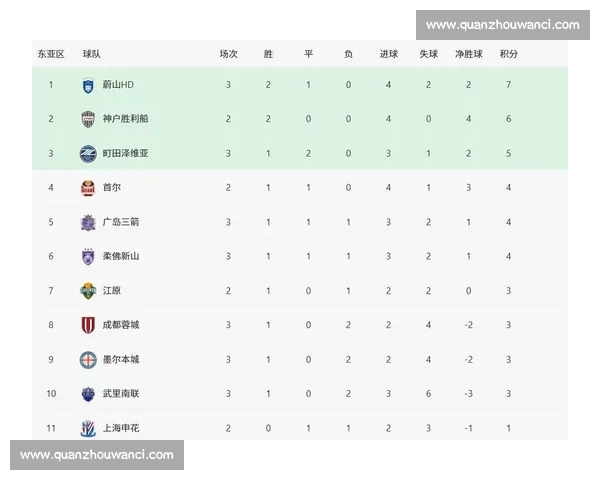Screen dimensions: 600x480
Task: Open the 神户胜利船 team name link
Action: (125, 119)
